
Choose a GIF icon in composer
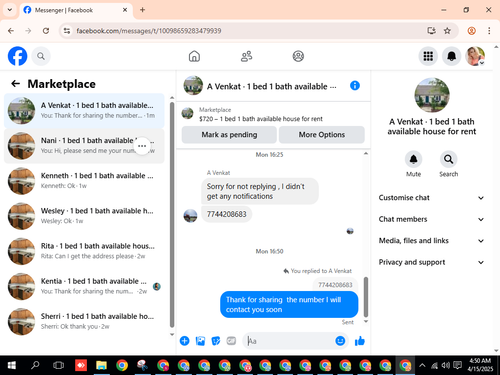click(231, 341)
